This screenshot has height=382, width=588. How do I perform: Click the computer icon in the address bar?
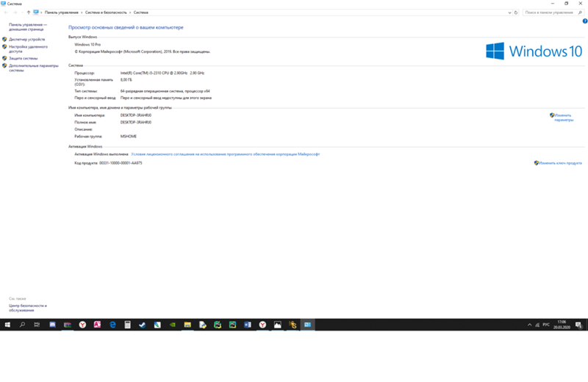click(x=36, y=12)
